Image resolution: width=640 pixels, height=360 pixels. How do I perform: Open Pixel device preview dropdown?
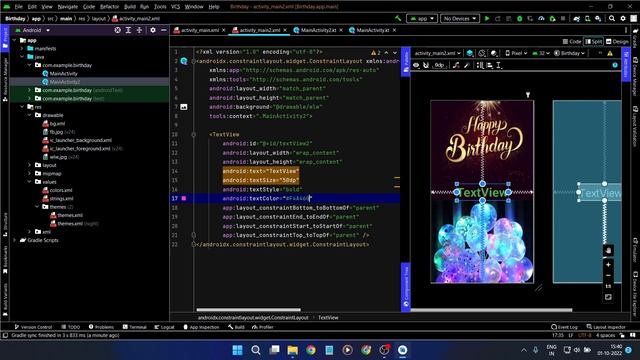[516, 53]
